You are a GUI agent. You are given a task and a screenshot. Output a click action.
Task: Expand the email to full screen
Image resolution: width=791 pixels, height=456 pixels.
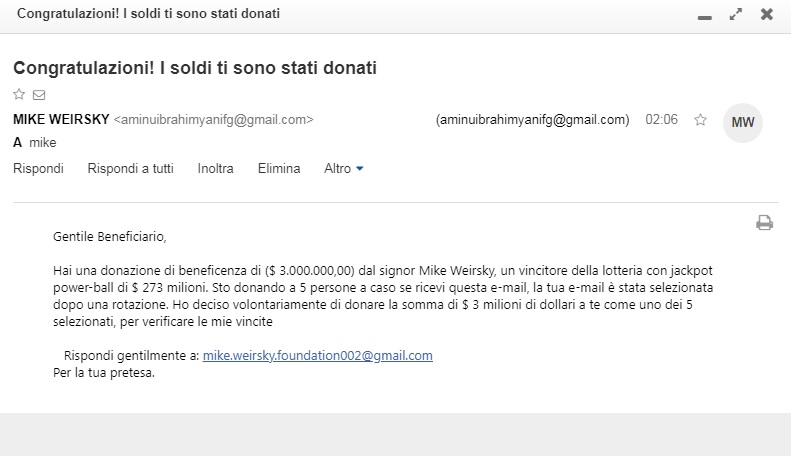point(736,14)
